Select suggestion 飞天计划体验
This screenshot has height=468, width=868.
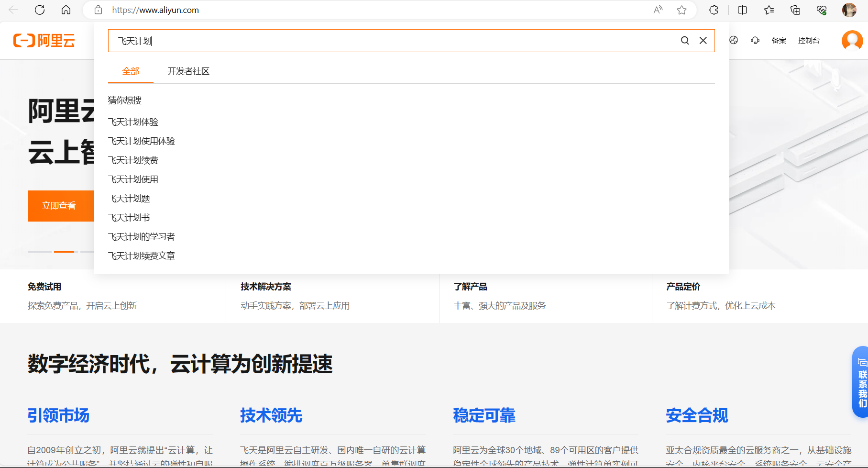point(133,122)
